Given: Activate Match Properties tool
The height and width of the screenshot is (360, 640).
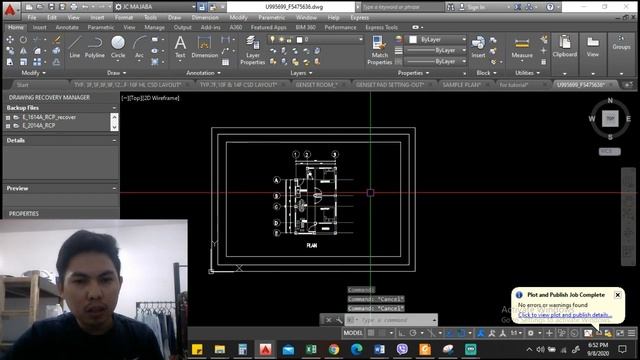Looking at the screenshot, I should 379,50.
